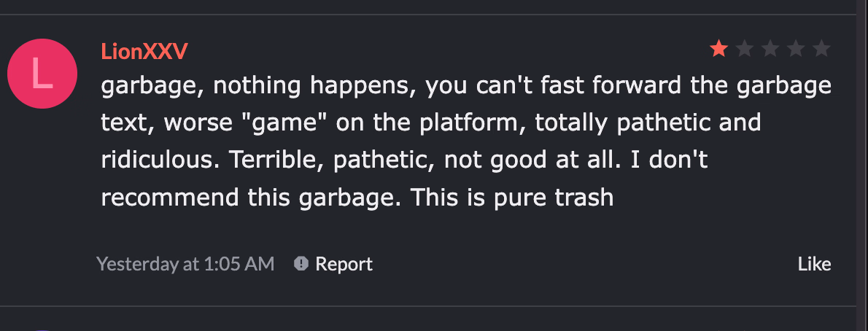Viewport: 868px width, 331px height.
Task: Select the second rating star
Action: click(745, 49)
